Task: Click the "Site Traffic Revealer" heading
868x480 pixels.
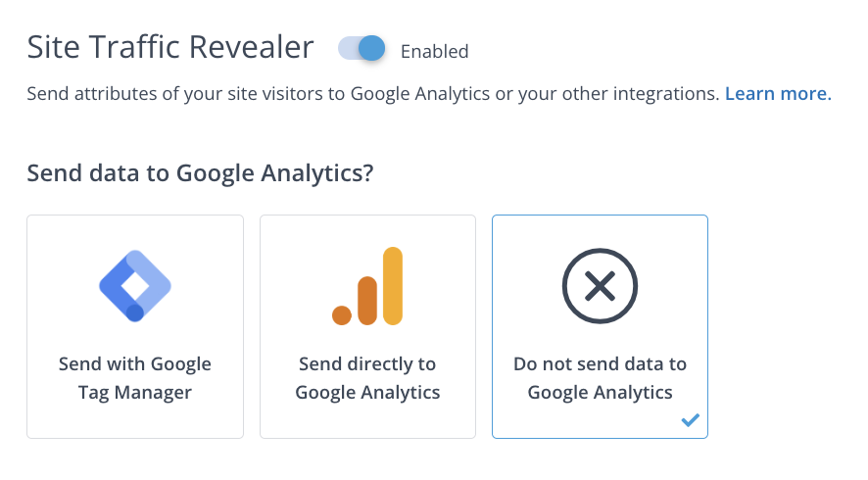Action: [170, 47]
